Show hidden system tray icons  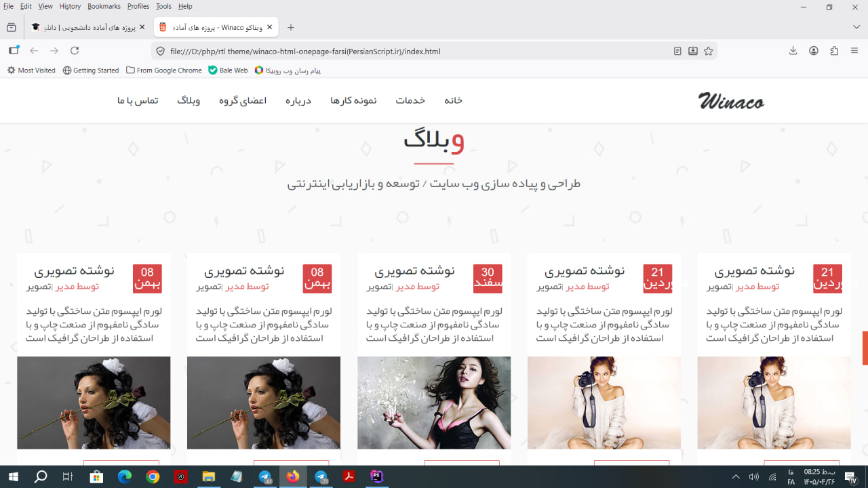pos(736,477)
